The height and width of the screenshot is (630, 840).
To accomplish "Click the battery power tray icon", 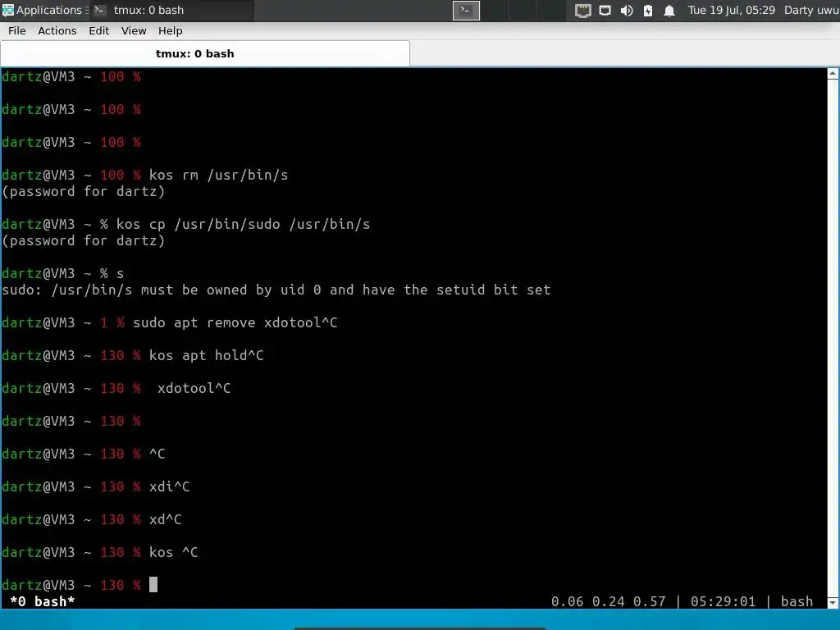I will coord(648,11).
